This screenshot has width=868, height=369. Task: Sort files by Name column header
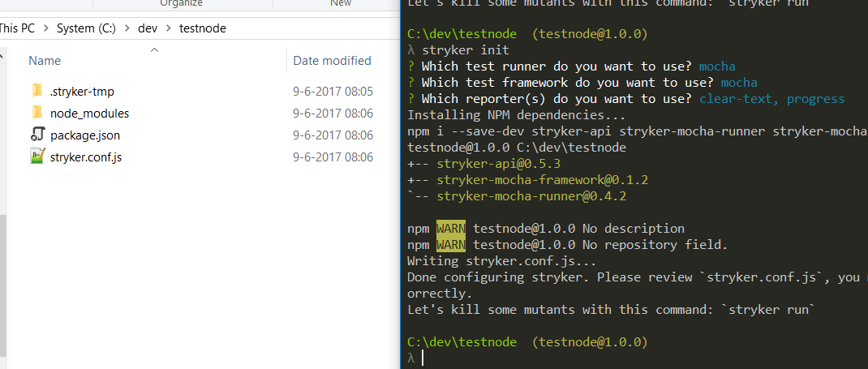click(45, 60)
